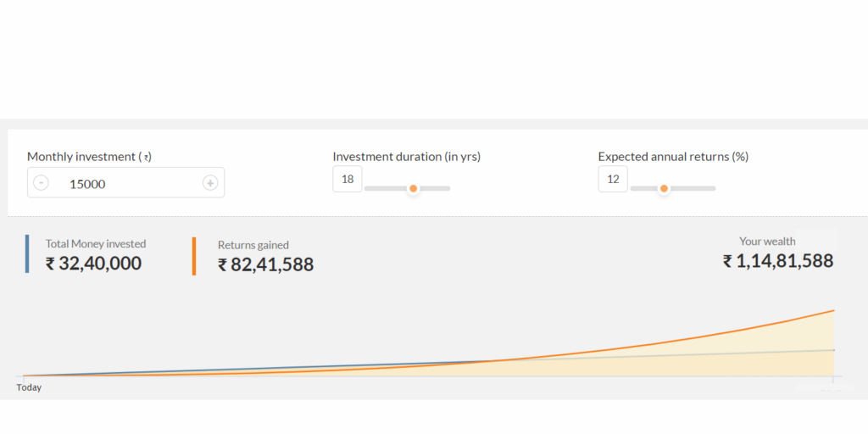
Task: Jump to far right of duration slider track
Action: pyautogui.click(x=448, y=189)
